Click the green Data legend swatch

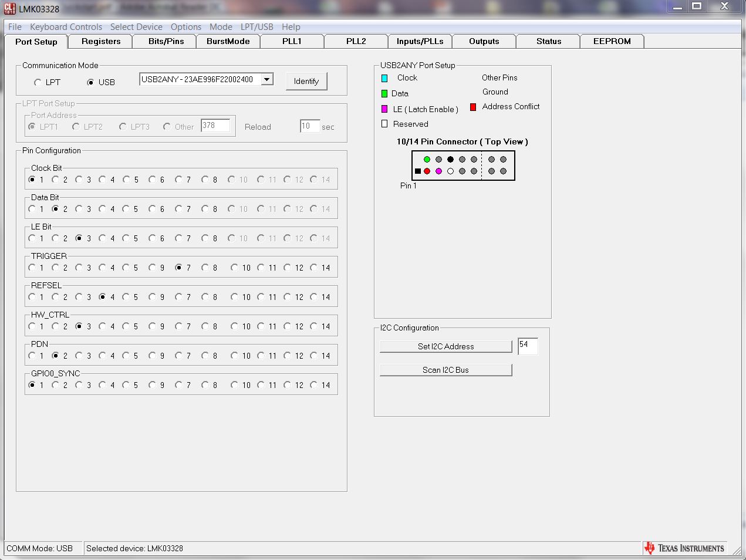384,93
